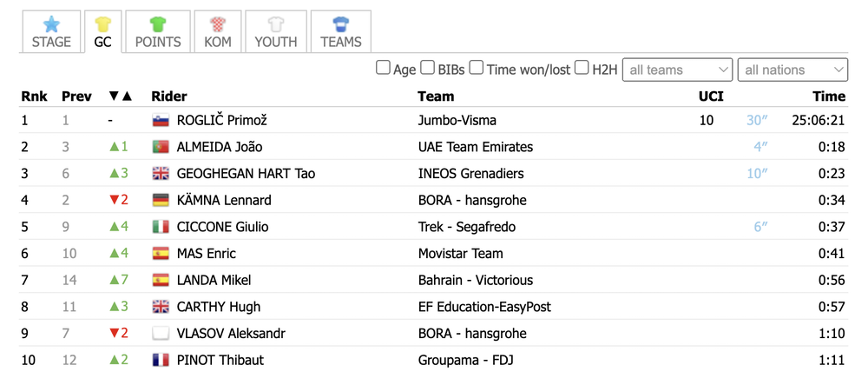
Task: Click the blue TEAMS jersey icon
Action: coord(340,24)
